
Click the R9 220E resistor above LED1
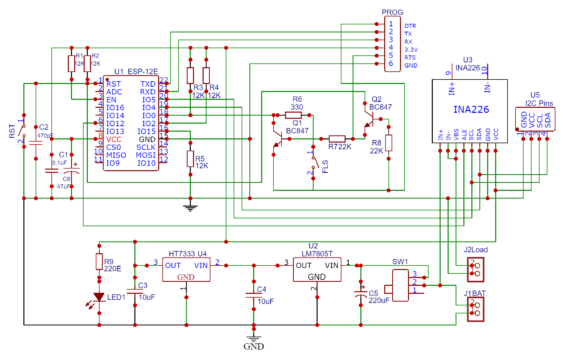point(99,262)
